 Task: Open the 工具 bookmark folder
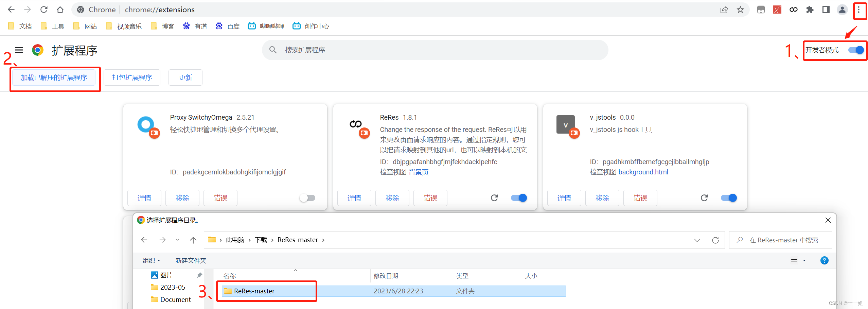pos(52,26)
